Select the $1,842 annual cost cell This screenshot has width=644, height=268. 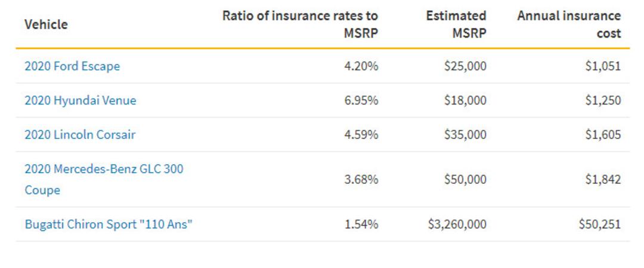coord(603,180)
